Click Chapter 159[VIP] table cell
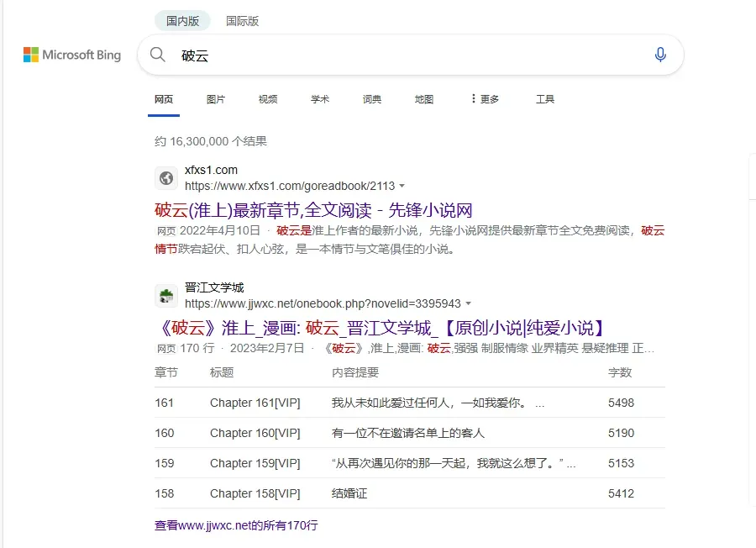Viewport: 756px width, 548px height. click(255, 464)
